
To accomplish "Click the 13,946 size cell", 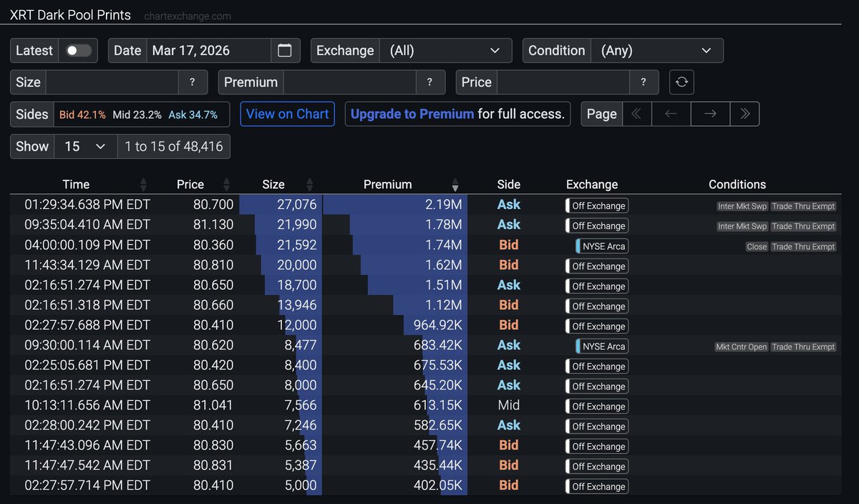I will click(x=296, y=305).
